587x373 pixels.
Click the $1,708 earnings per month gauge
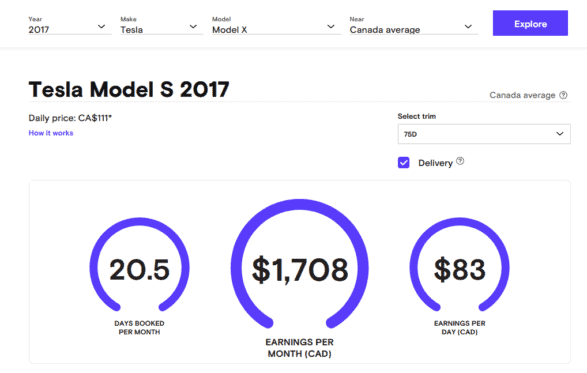point(299,265)
